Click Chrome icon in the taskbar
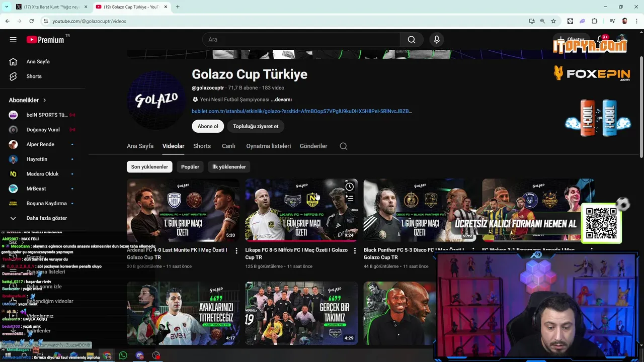Screen dimensions: 644x362 pyautogui.click(x=107, y=355)
